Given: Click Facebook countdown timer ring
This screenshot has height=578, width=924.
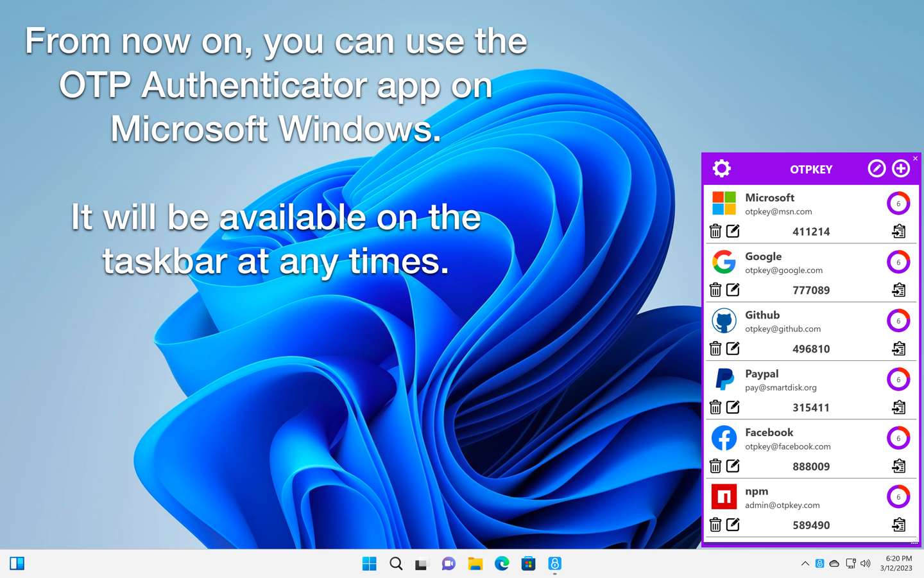Looking at the screenshot, I should coord(898,438).
